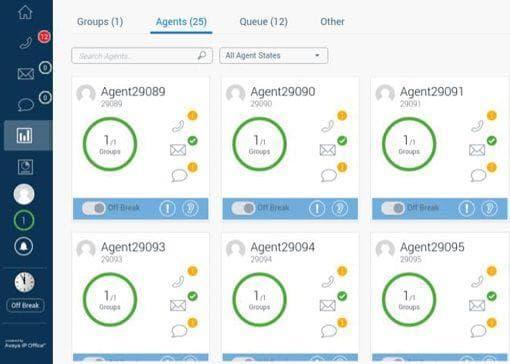Switch to the Queue (12) tab
510x364 pixels.
click(263, 22)
